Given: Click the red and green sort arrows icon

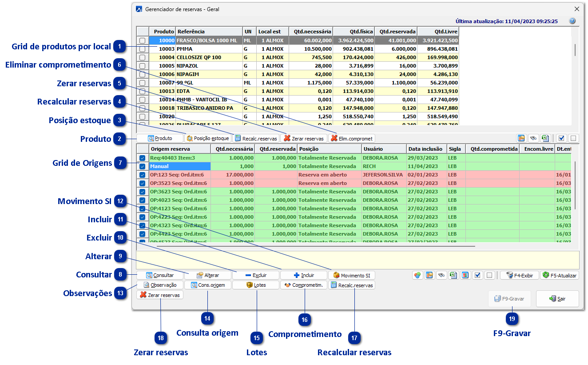Looking at the screenshot, I should [465, 275].
